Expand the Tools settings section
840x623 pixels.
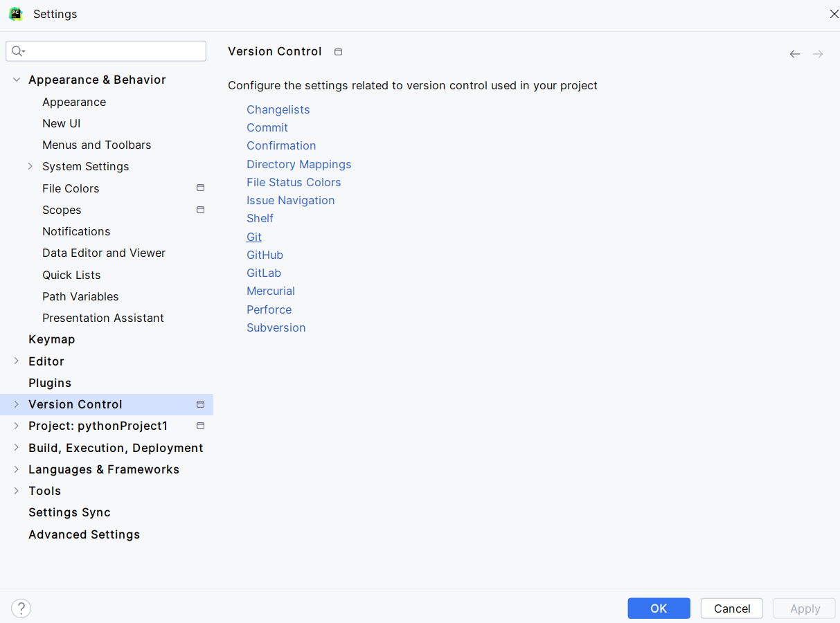(x=17, y=491)
